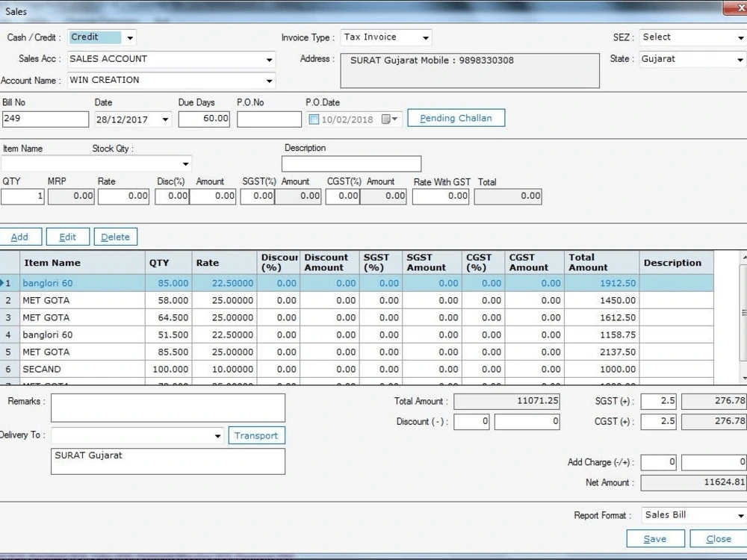The image size is (747, 560).
Task: Click the Rate entry field
Action: [x=123, y=196]
